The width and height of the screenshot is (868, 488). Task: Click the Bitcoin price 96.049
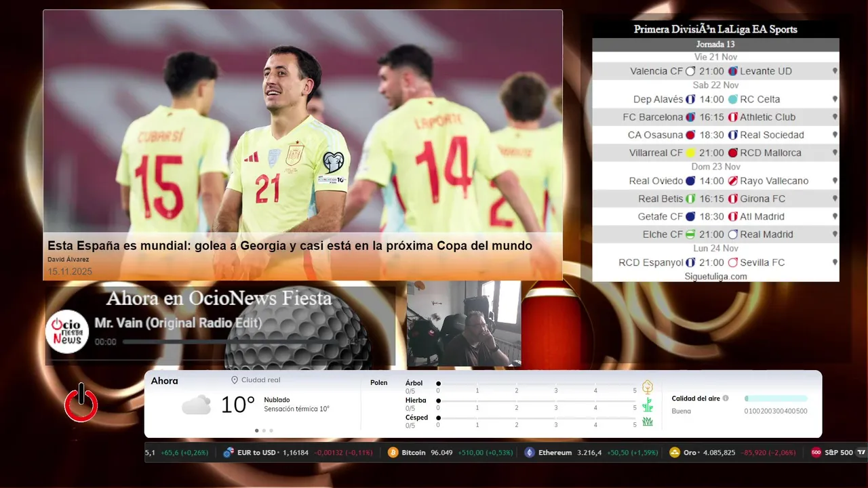pyautogui.click(x=441, y=453)
